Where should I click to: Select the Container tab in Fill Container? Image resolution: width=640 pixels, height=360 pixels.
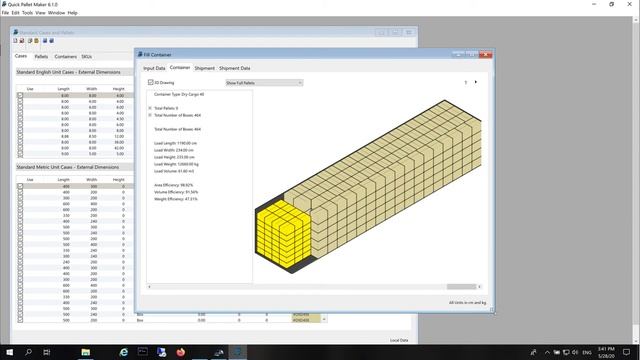point(180,67)
